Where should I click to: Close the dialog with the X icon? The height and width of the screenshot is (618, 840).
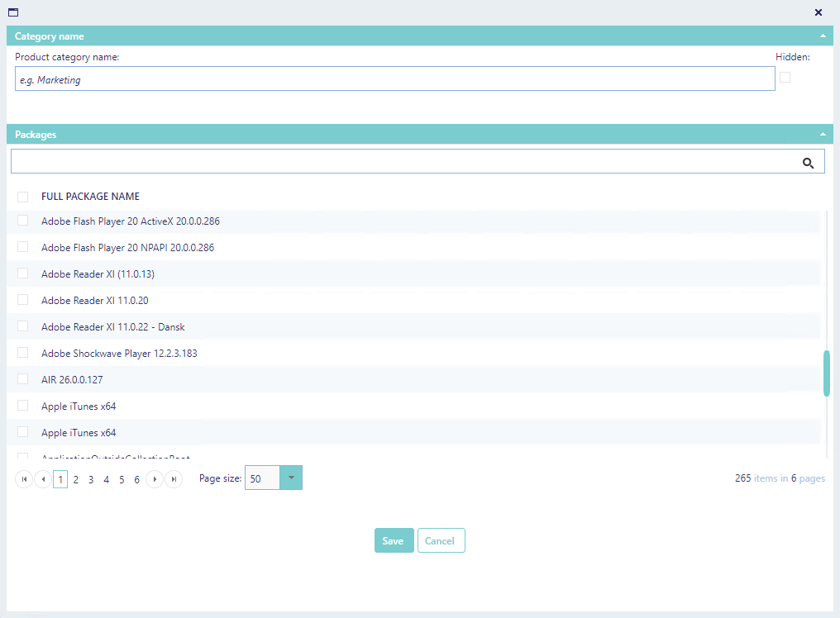pyautogui.click(x=819, y=12)
